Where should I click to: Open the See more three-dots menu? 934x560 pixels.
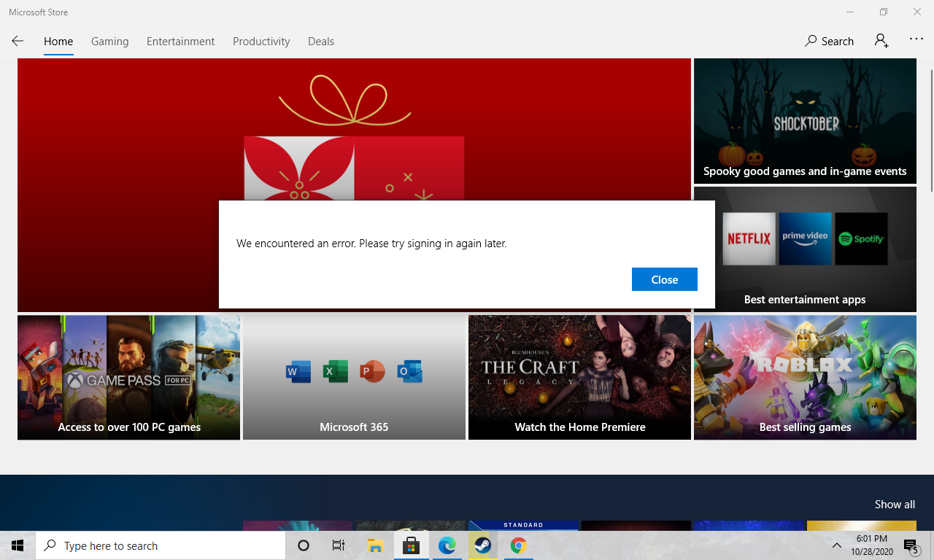pyautogui.click(x=916, y=39)
